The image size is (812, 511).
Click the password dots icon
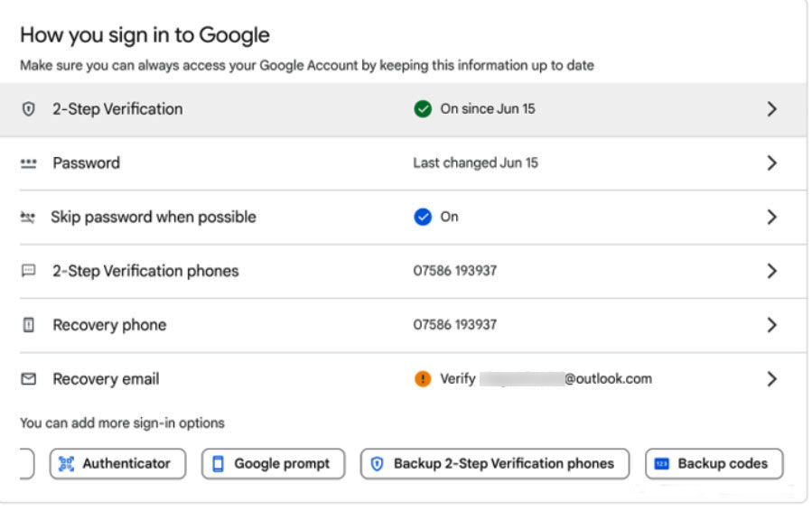click(x=29, y=163)
